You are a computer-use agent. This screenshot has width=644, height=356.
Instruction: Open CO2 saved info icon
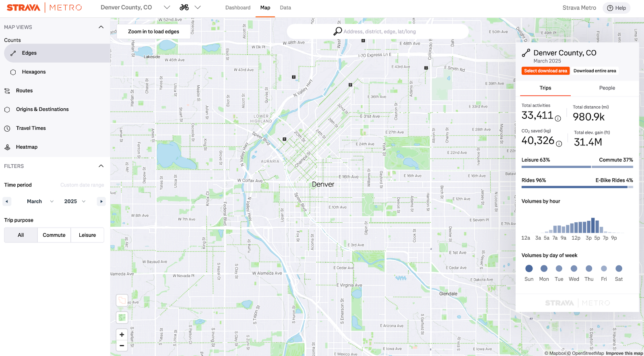coord(559,144)
